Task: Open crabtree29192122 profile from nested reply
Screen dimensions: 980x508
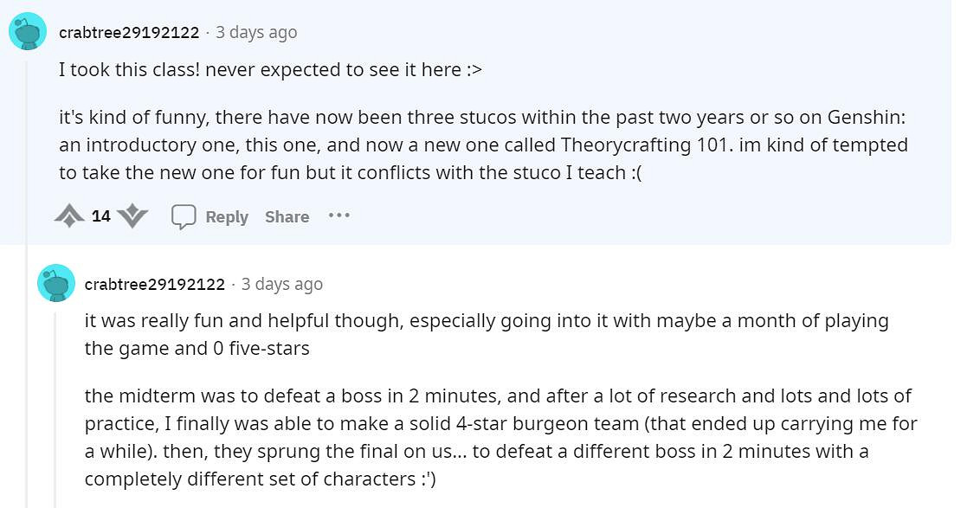Action: point(154,285)
